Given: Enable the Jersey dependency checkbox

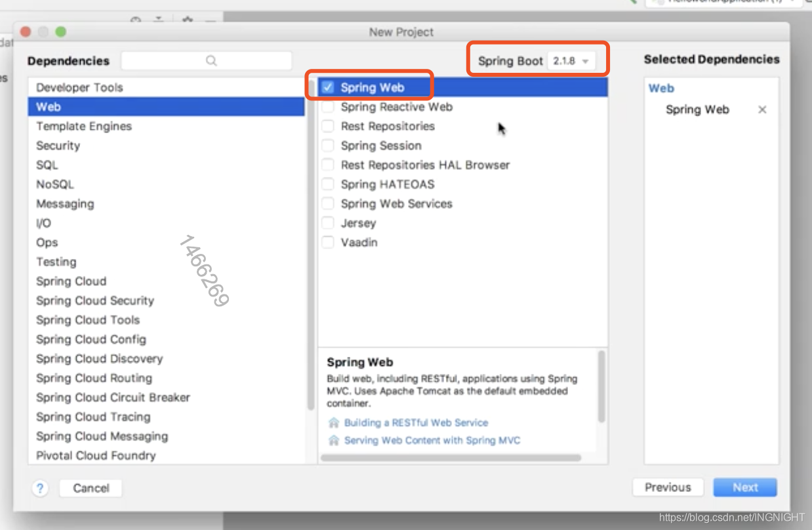Looking at the screenshot, I should 328,223.
